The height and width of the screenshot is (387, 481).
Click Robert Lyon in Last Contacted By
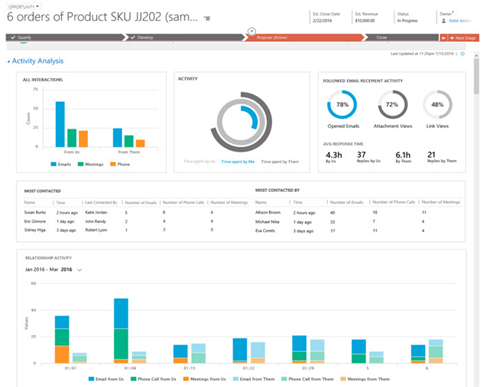point(96,230)
